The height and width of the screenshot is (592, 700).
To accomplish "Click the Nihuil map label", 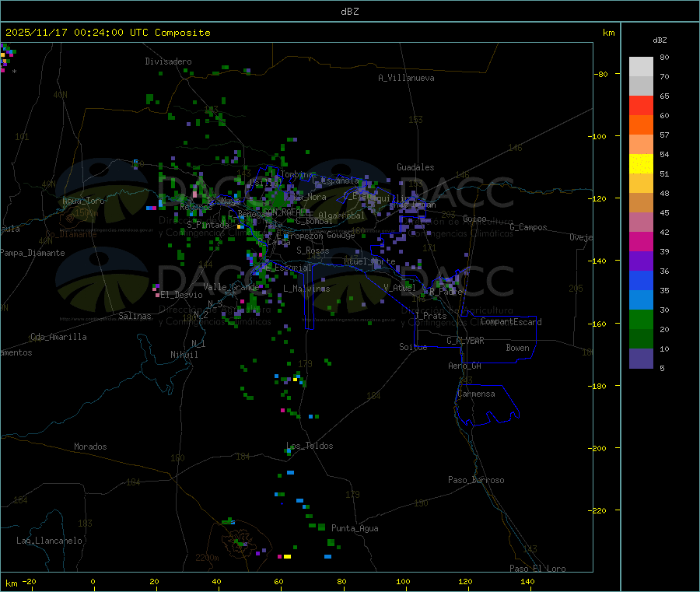I will click(x=184, y=355).
